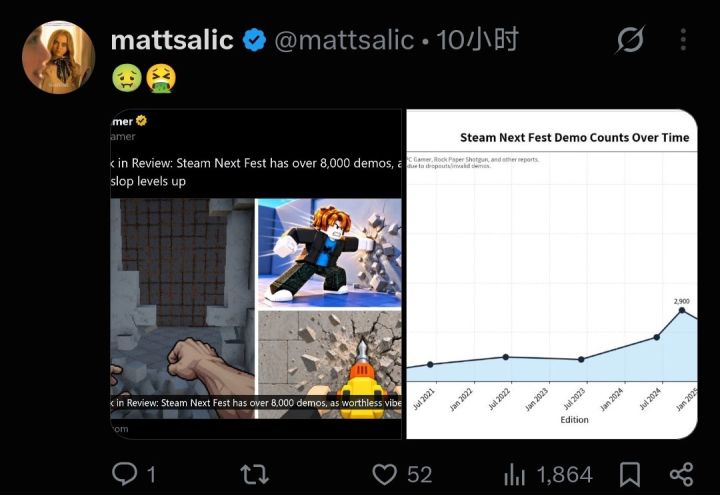The image size is (720, 495).
Task: Repost with the retweet arrows icon
Action: pyautogui.click(x=254, y=474)
